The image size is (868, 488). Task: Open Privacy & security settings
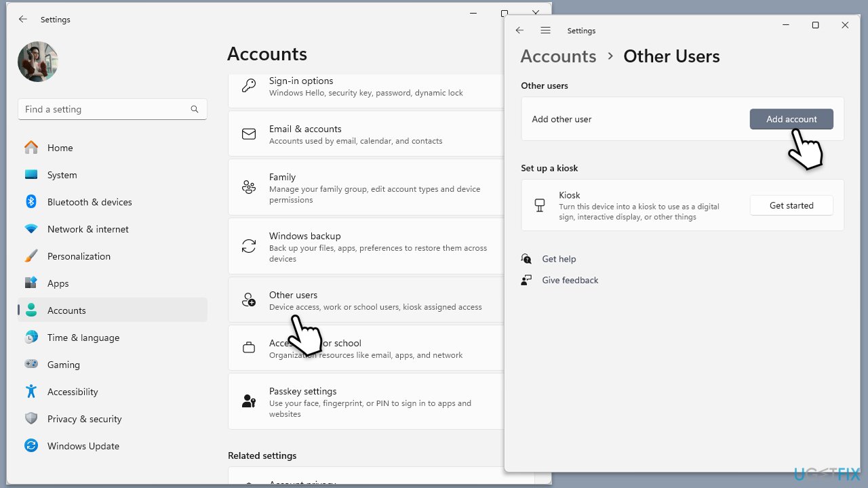pyautogui.click(x=113, y=419)
